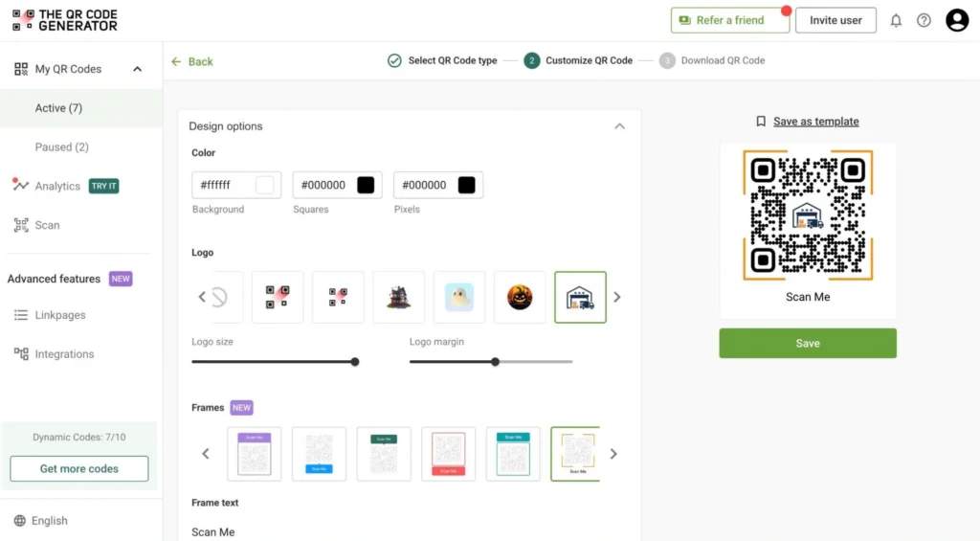Click the green Save button
Viewport: 980px width, 541px height.
tap(808, 344)
